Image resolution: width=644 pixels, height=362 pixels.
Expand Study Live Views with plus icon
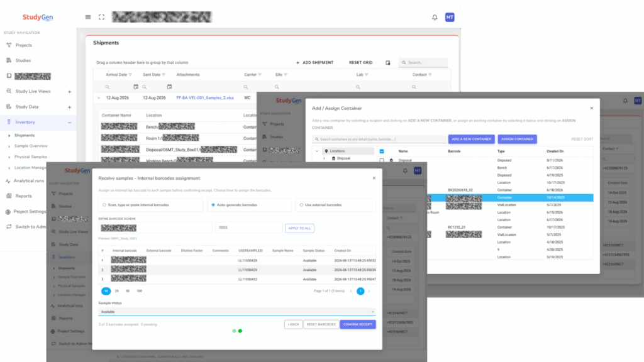[x=69, y=92]
